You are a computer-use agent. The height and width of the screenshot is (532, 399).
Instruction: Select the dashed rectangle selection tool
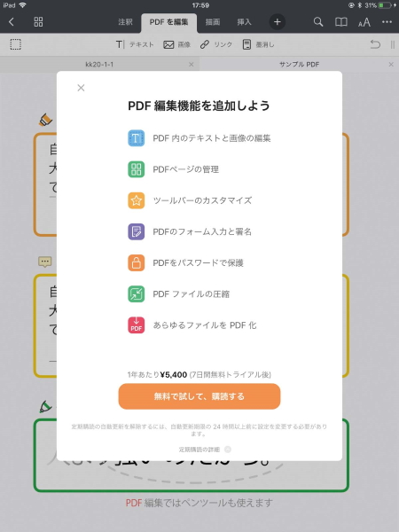pos(16,44)
